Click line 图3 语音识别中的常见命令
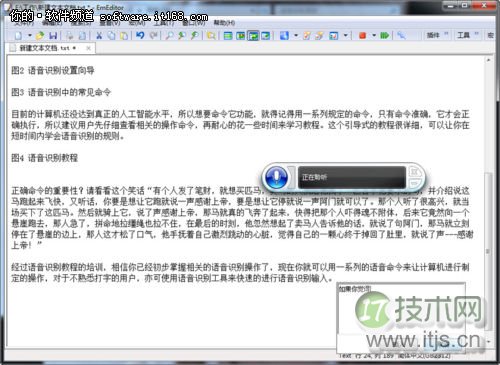 click(x=61, y=92)
